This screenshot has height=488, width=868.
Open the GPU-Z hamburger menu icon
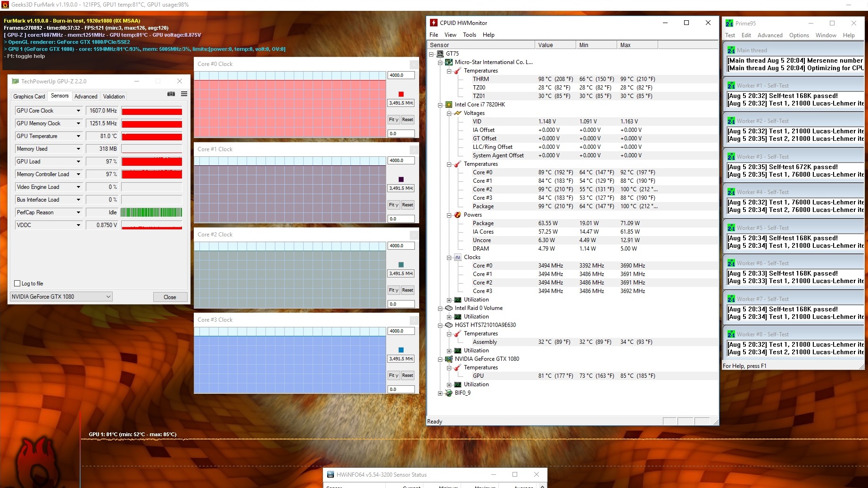click(x=184, y=94)
